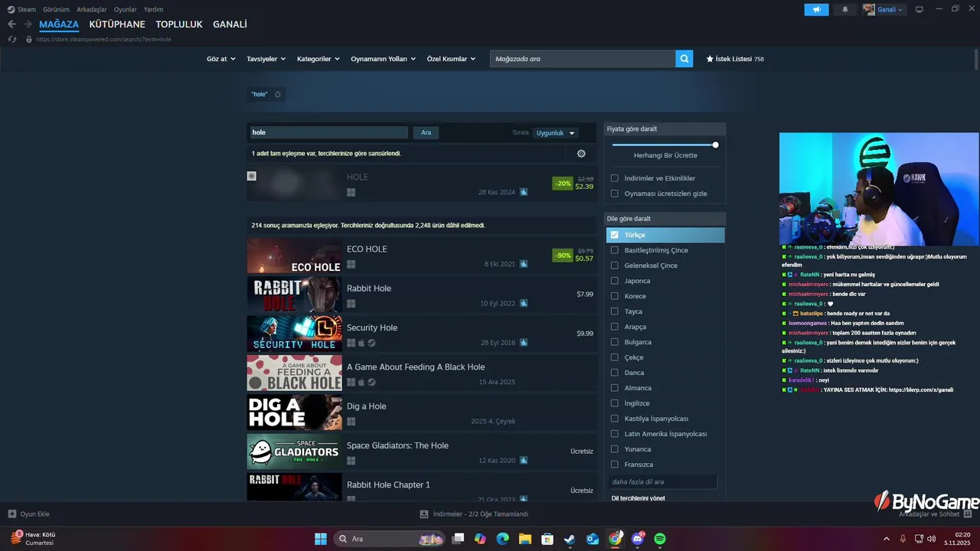The height and width of the screenshot is (551, 980).
Task: Open Dil tercihlerini yönet link
Action: (639, 498)
